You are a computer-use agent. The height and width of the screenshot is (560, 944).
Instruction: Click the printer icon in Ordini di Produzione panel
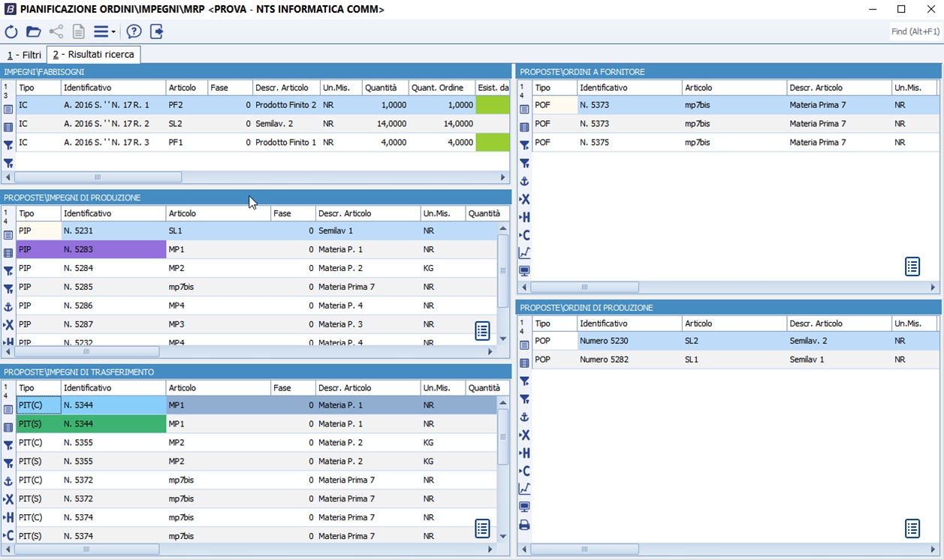[x=524, y=525]
